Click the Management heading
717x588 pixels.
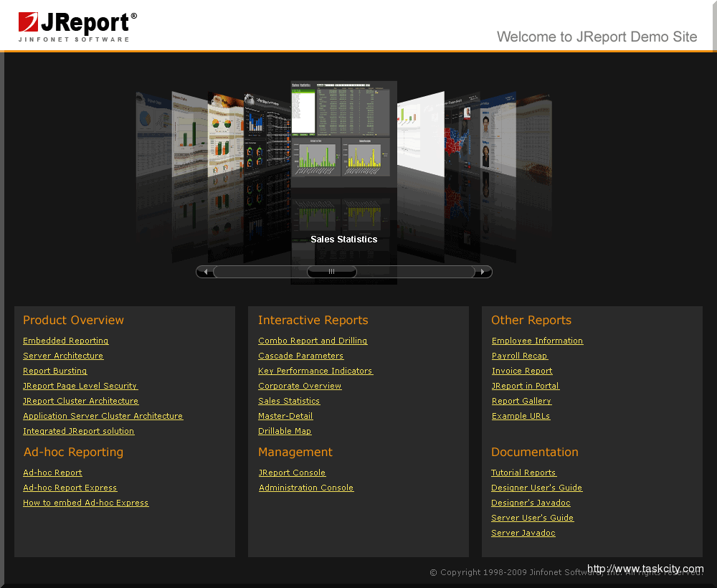click(x=295, y=452)
